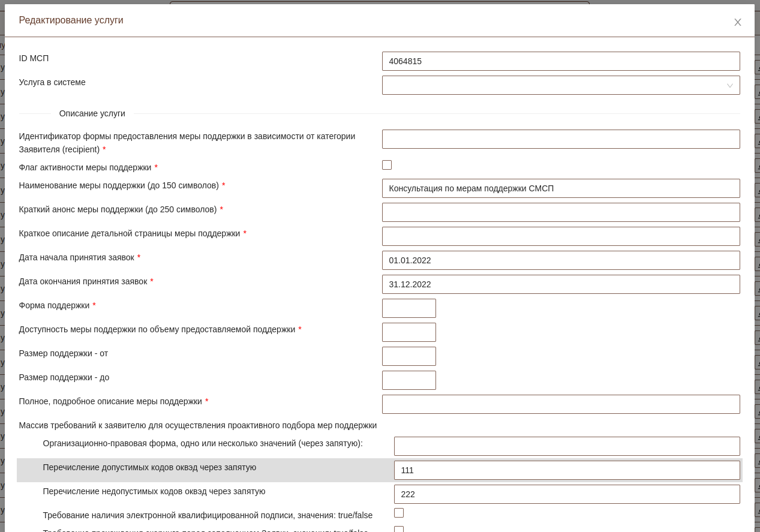Click 'Краткое описание детальной страницы' input
Screen dimensions: 760x532
tap(560, 236)
